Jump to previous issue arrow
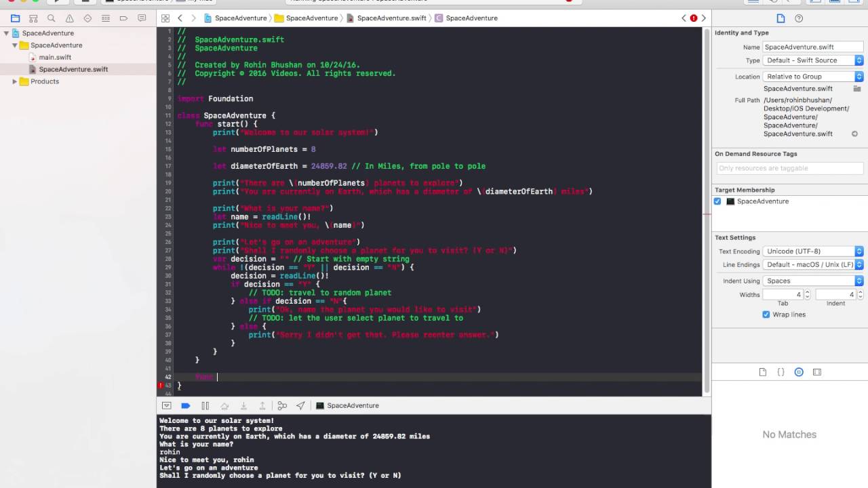The height and width of the screenshot is (488, 868). pos(684,18)
